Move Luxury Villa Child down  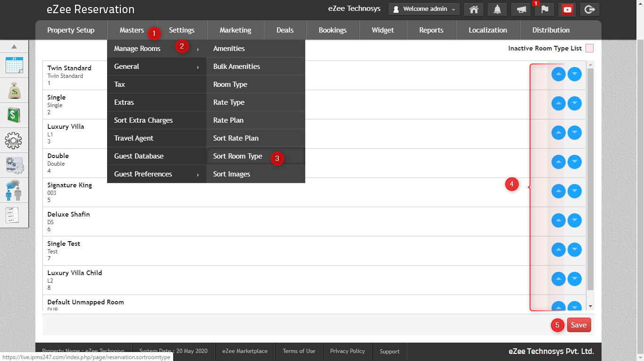point(575,279)
